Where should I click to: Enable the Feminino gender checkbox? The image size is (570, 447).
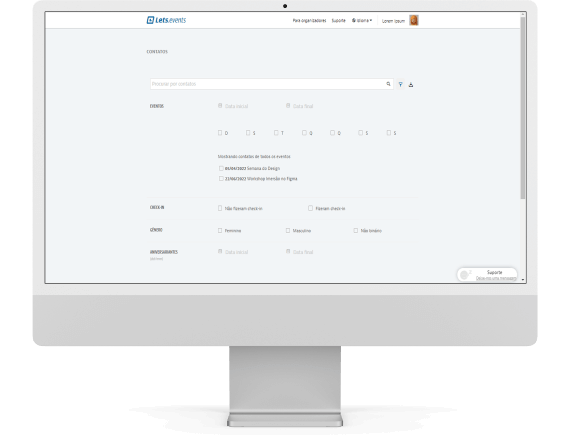[x=220, y=230]
